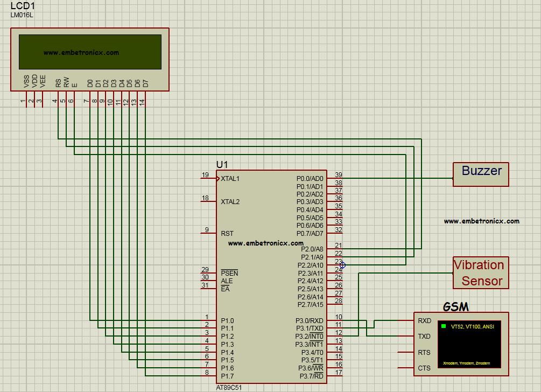Click the green status indicator on the GSM terminal
Screen dimensions: 541x392
tap(443, 325)
